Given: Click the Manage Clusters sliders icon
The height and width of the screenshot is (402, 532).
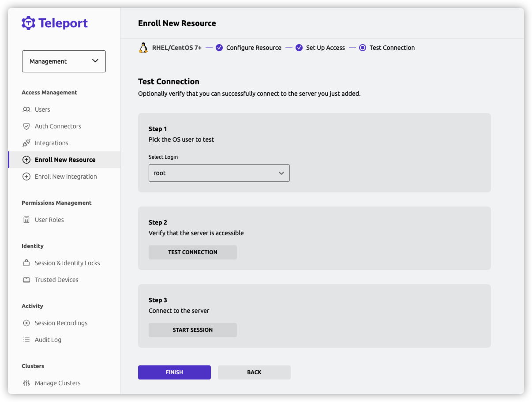Looking at the screenshot, I should coord(26,383).
